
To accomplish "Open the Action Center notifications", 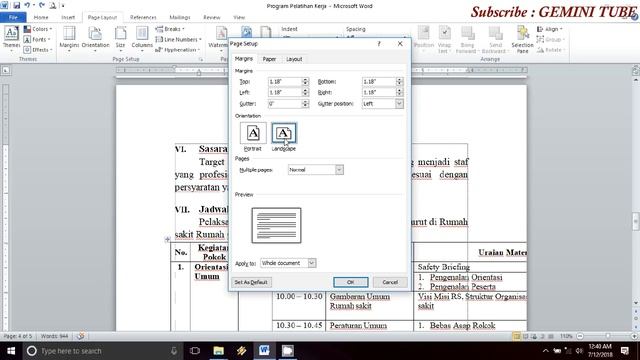I will [624, 351].
